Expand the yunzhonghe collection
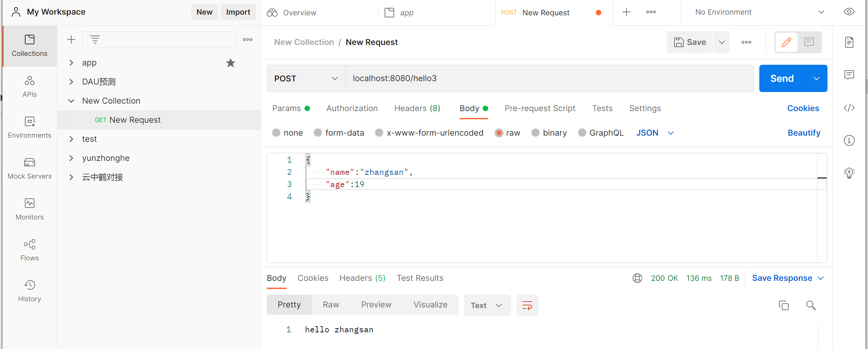Screen dimensions: 868x349 point(71,158)
